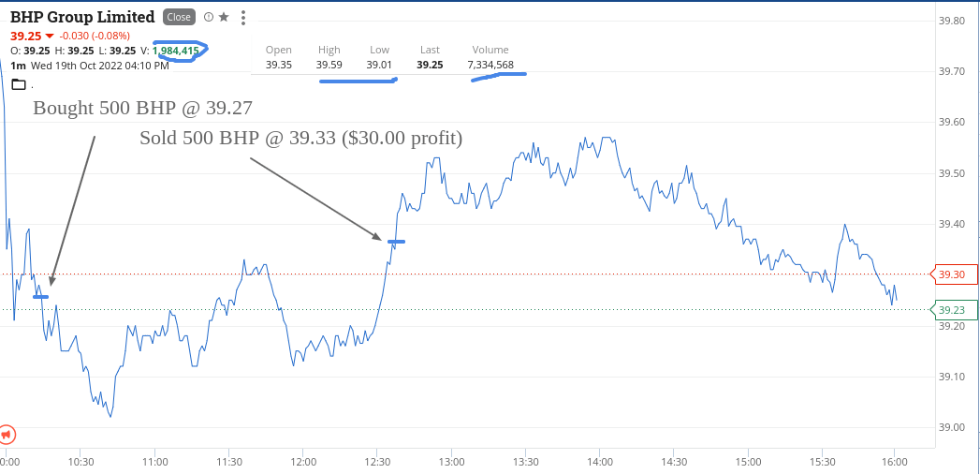Click the BHP Group Limited title
Viewport: 980px width, 474px height.
tap(82, 17)
